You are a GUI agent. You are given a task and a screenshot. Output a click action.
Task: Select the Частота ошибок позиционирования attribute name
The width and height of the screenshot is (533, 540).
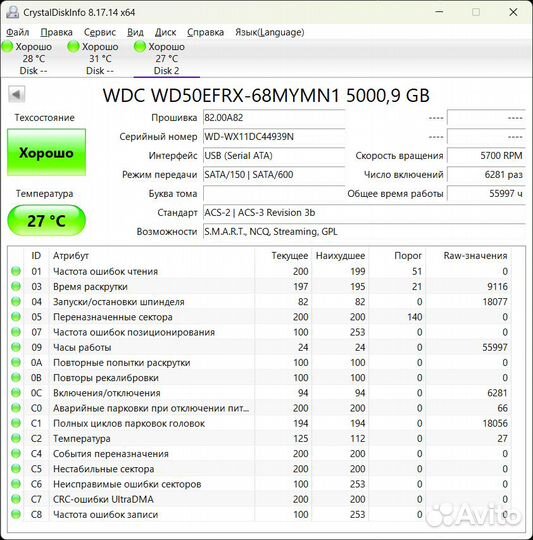[x=134, y=332]
